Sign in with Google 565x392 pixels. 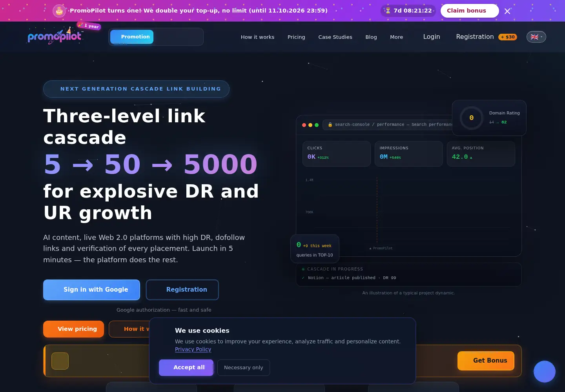(91, 290)
